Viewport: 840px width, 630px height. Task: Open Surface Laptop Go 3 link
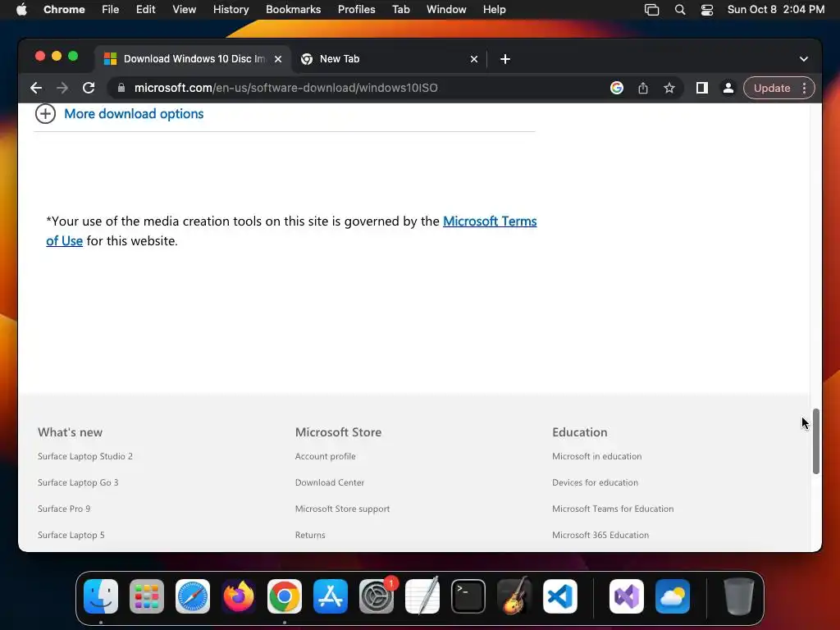click(x=78, y=482)
